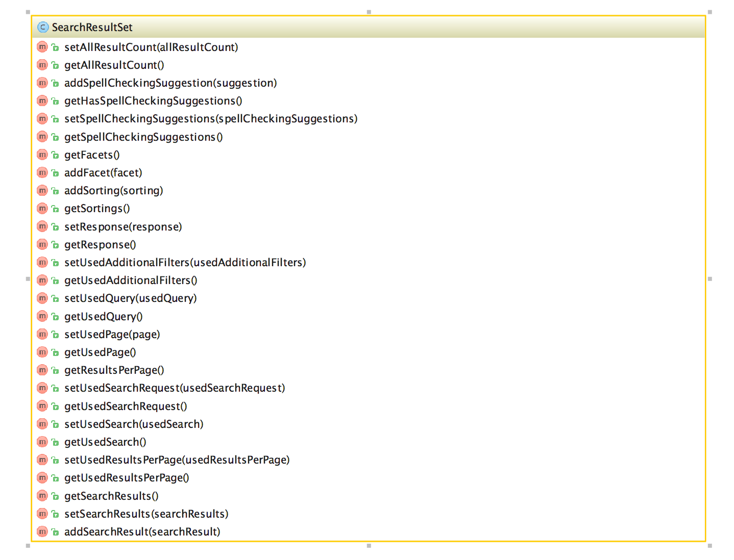Click the method icon next to setAllResultCount
The width and height of the screenshot is (734, 560).
(x=42, y=47)
